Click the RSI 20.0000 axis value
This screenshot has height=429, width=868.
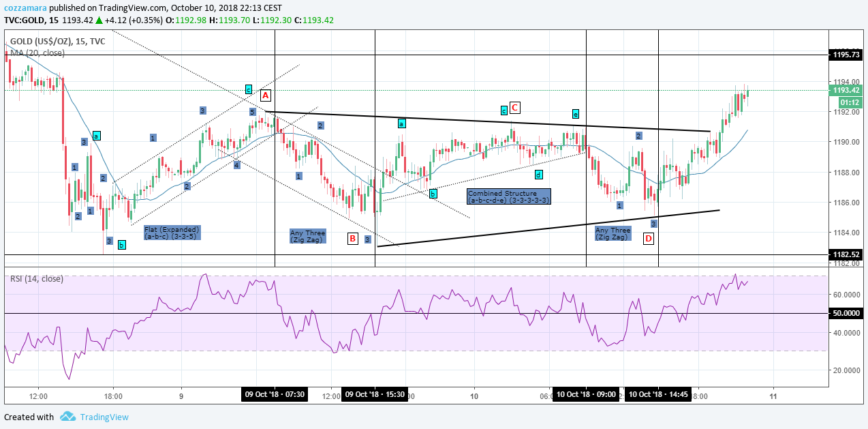846,370
